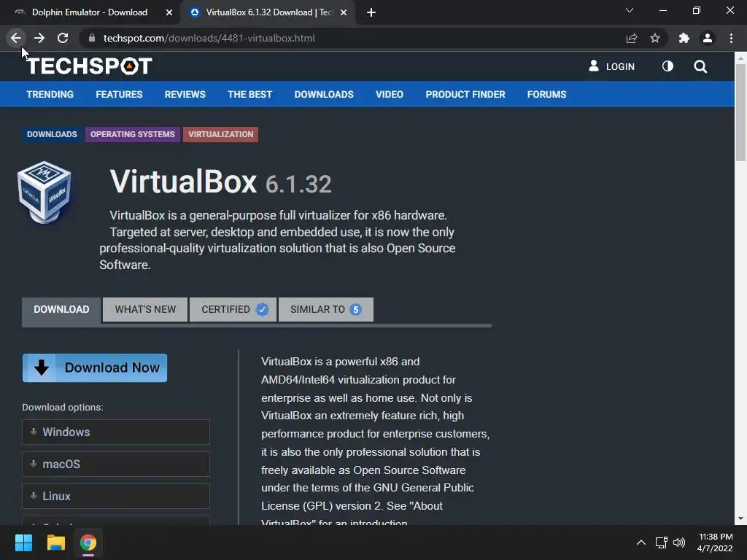
Task: Switch to the WHAT'S NEW tab
Action: tap(145, 309)
